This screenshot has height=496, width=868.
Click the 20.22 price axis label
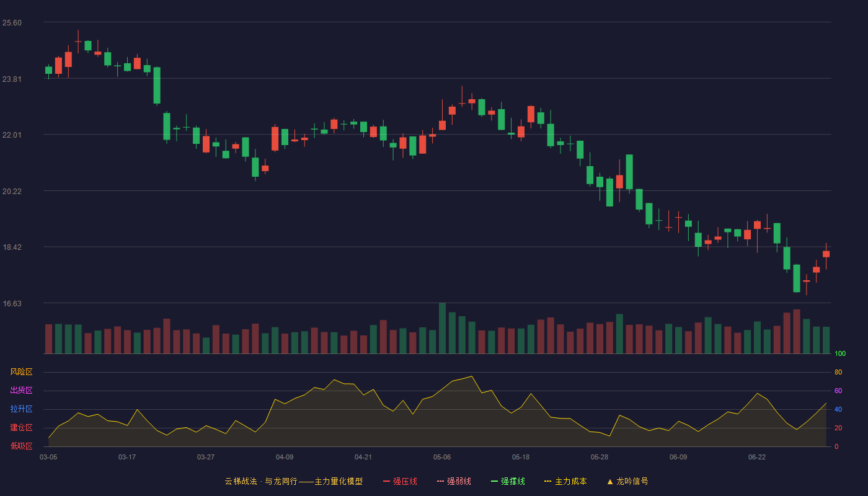tap(12, 192)
